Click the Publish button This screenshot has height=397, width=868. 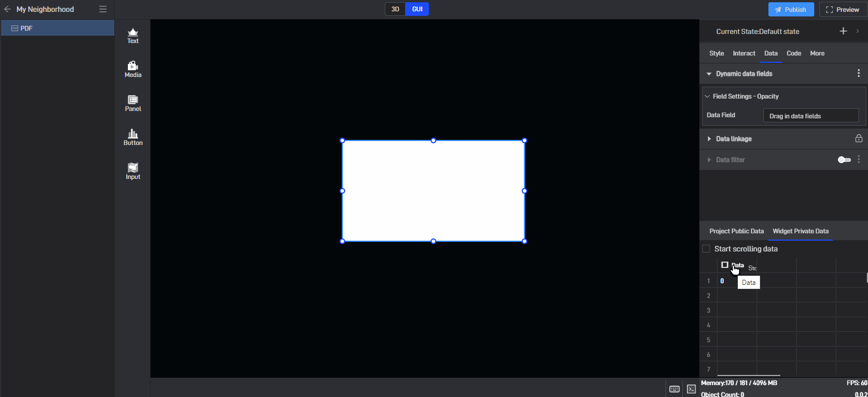tap(791, 10)
